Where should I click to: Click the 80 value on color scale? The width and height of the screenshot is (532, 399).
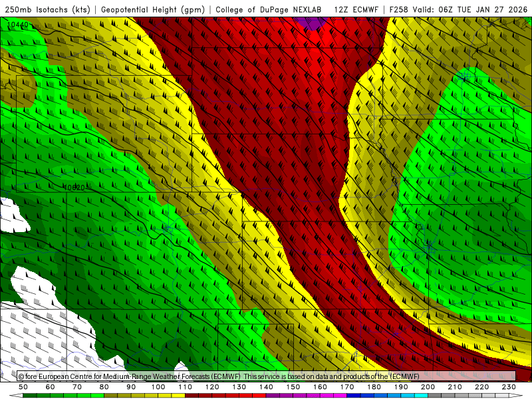104,387
